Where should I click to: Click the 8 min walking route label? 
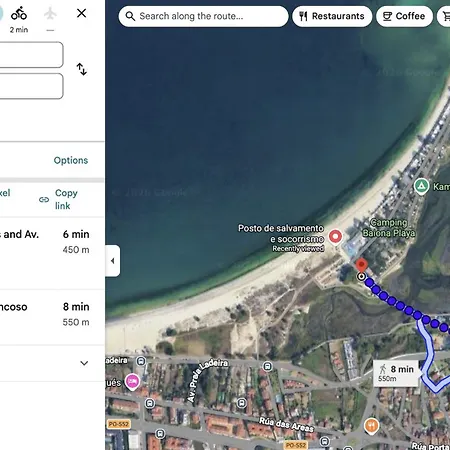tap(396, 373)
